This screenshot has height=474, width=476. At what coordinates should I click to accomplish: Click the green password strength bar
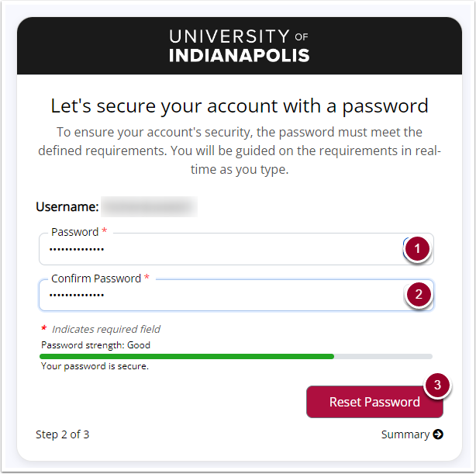click(x=187, y=356)
